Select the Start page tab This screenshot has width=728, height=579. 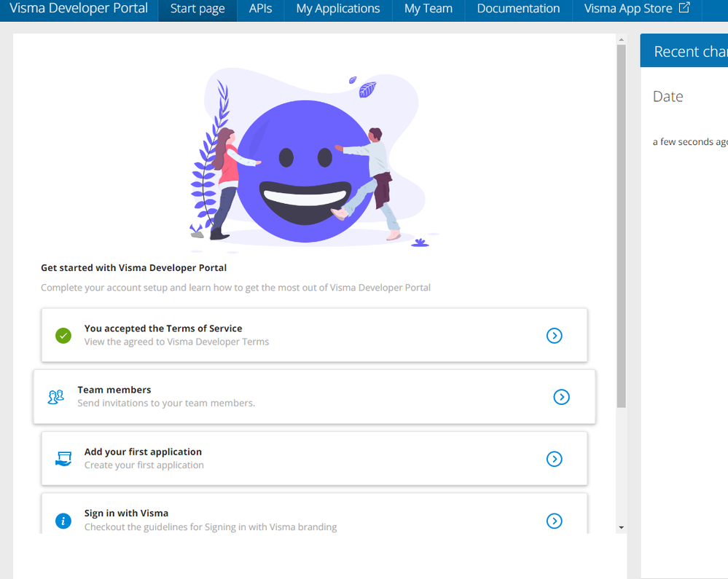197,9
